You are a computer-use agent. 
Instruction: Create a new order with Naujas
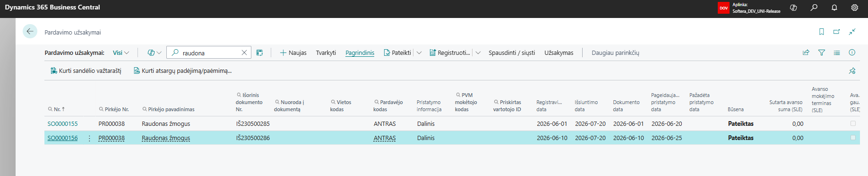(x=293, y=53)
